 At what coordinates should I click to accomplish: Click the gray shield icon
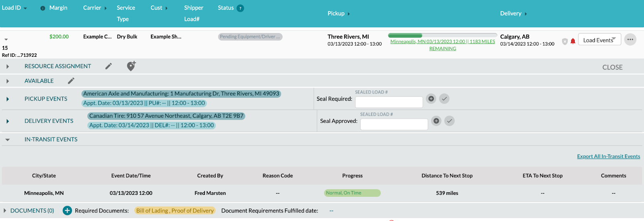(x=565, y=41)
